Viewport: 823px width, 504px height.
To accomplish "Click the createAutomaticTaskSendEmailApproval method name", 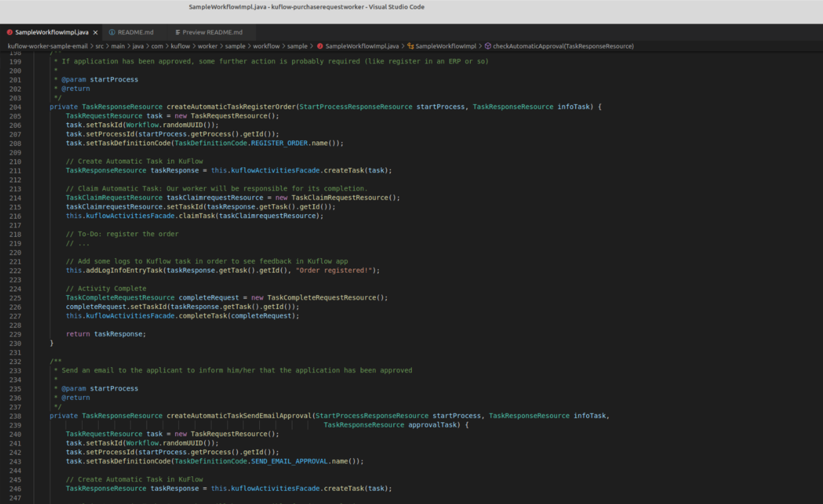I will pos(239,416).
